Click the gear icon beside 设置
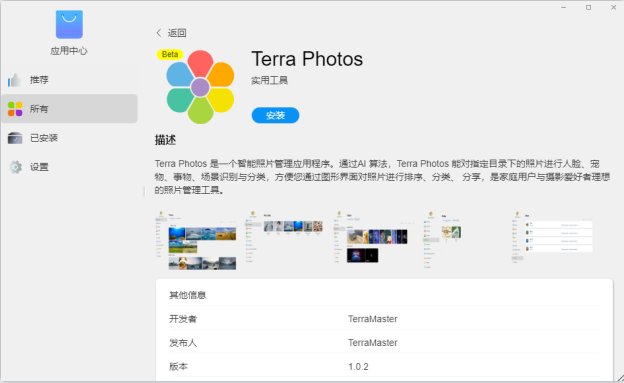This screenshot has height=383, width=624. tap(16, 167)
